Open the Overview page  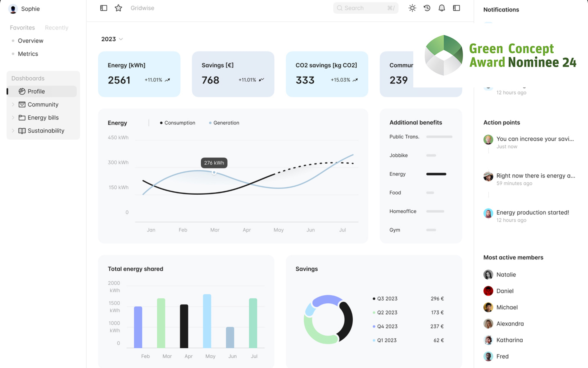pos(30,40)
